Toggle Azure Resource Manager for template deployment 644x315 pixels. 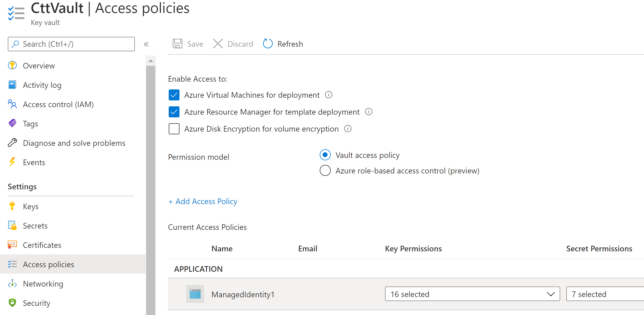174,112
